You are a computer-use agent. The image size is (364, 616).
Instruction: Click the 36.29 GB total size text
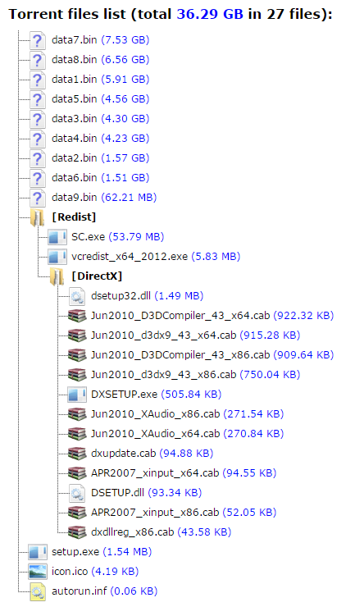tap(210, 14)
